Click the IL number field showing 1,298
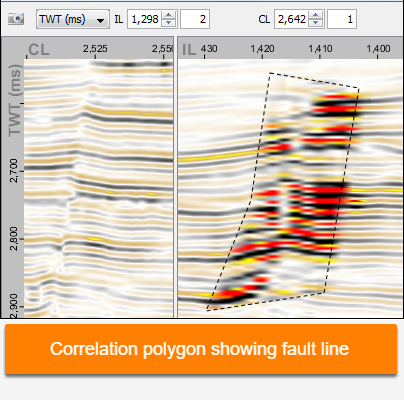404x400 pixels. point(144,19)
